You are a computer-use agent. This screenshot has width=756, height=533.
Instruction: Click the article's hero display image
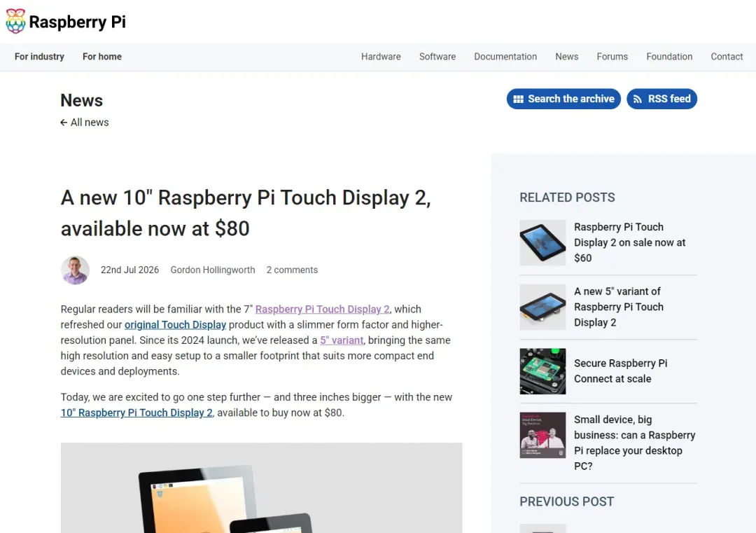[261, 488]
